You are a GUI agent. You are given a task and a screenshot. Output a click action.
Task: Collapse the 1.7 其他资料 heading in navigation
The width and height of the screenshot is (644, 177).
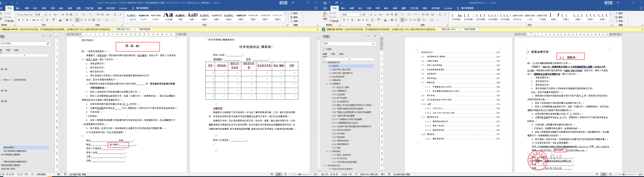(327, 151)
